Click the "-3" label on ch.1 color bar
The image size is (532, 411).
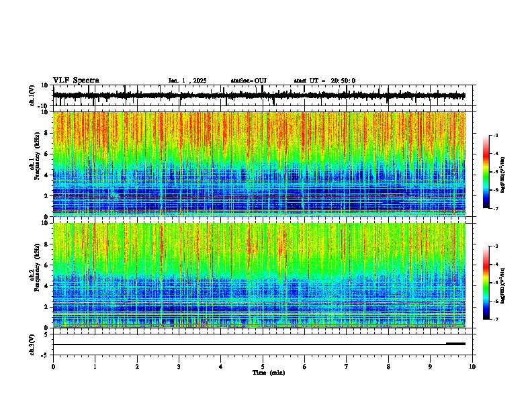click(x=496, y=136)
